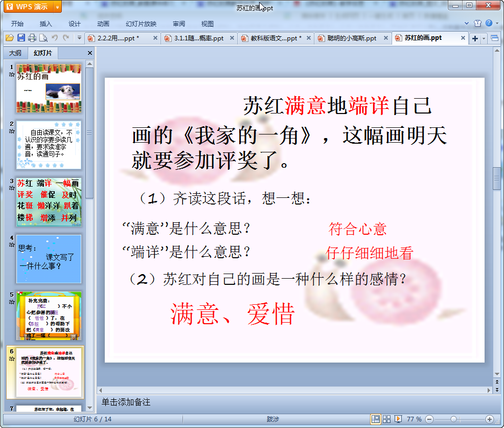Click the 77 % zoom level text
This screenshot has height=428, width=504.
click(414, 419)
